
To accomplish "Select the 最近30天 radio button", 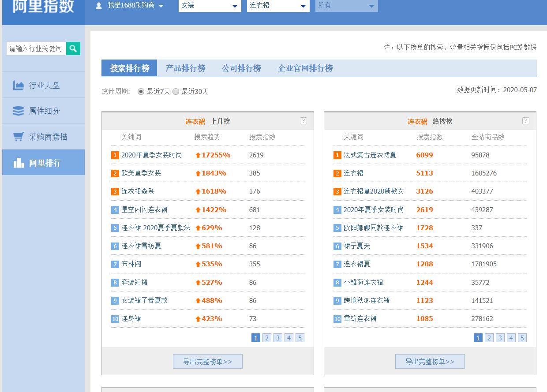I will (176, 92).
